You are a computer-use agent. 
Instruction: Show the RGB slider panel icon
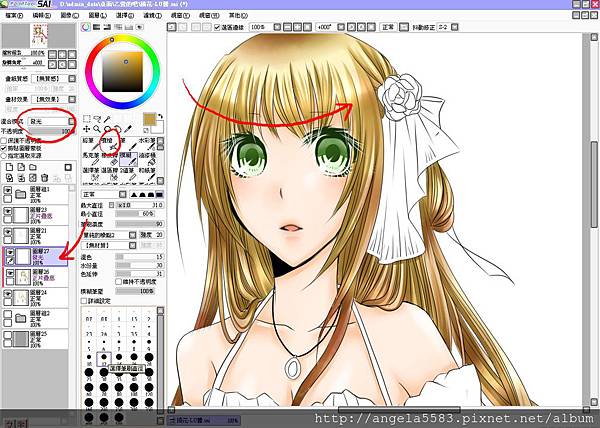[96, 27]
